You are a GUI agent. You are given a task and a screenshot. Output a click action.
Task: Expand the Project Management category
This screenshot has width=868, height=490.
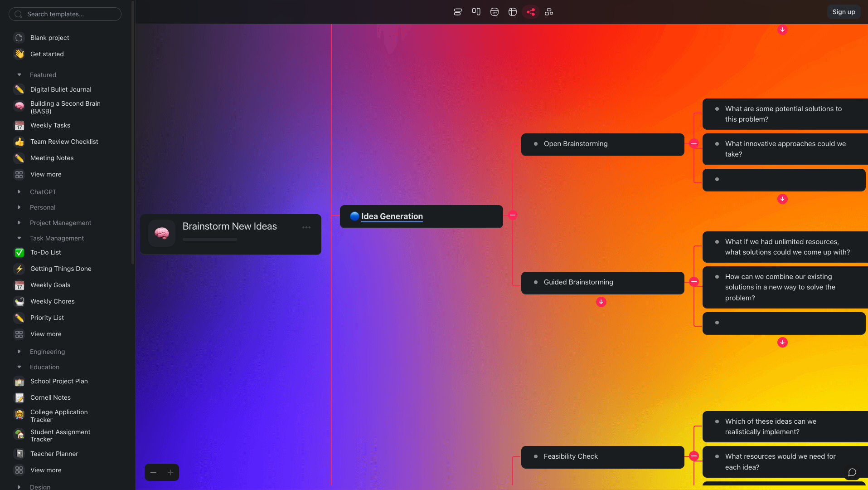[19, 223]
